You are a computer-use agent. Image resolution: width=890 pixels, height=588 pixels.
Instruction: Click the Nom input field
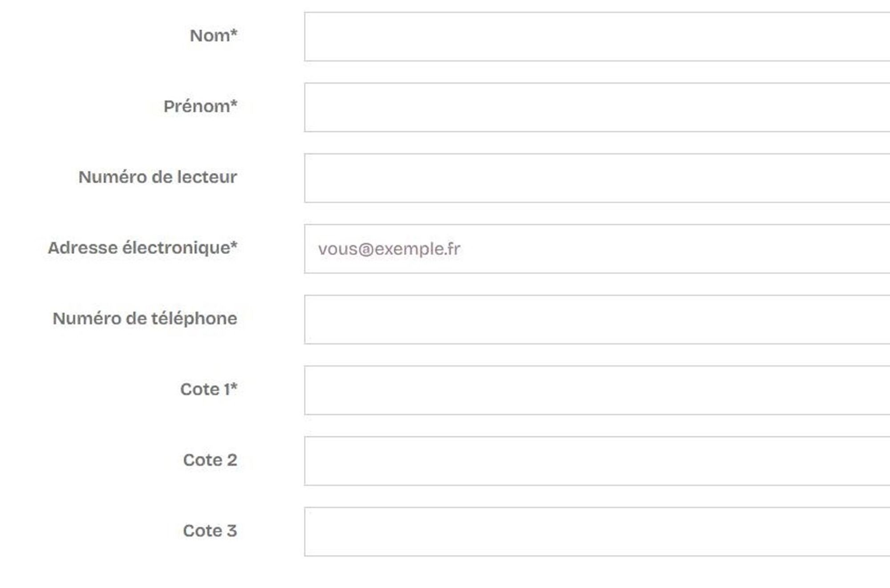[x=596, y=36]
